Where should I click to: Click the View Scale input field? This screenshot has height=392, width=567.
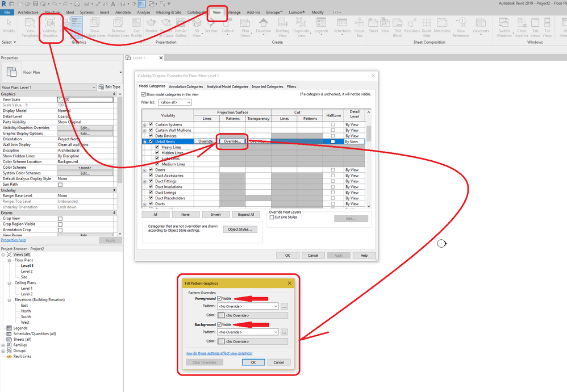[85, 99]
